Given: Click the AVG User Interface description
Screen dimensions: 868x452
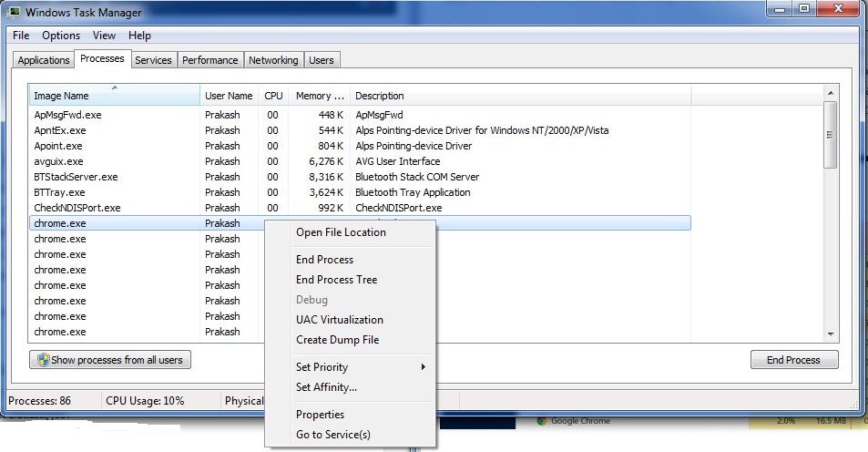Looking at the screenshot, I should coord(397,161).
